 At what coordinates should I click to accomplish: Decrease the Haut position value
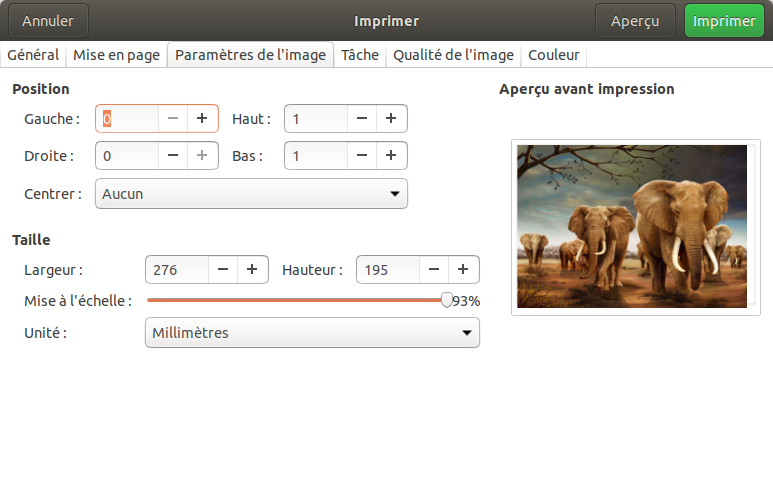click(x=362, y=119)
